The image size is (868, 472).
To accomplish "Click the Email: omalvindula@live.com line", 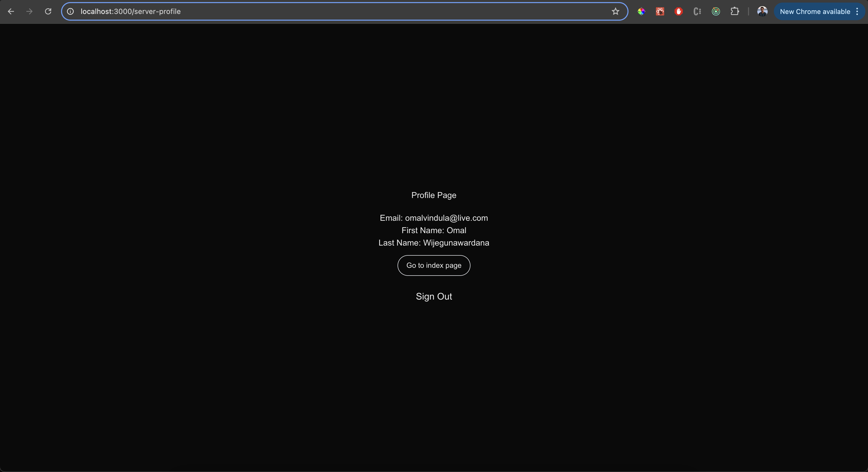I will tap(434, 218).
